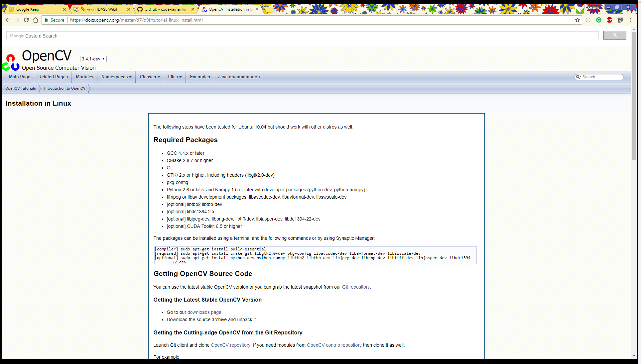The width and height of the screenshot is (641, 364).
Task: Open the browser home page
Action: coord(36,20)
